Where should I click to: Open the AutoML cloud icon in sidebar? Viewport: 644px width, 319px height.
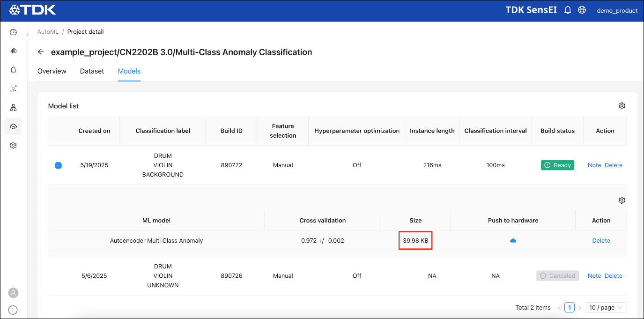(x=13, y=126)
